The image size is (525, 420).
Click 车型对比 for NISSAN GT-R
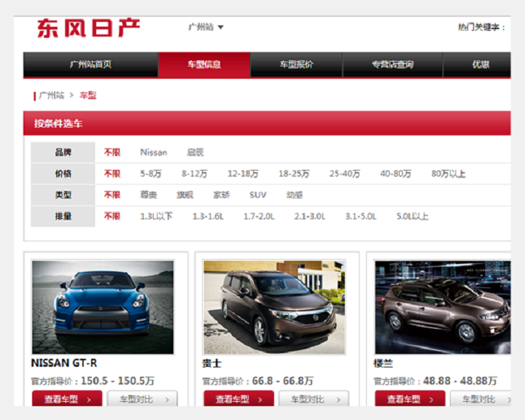click(x=142, y=399)
